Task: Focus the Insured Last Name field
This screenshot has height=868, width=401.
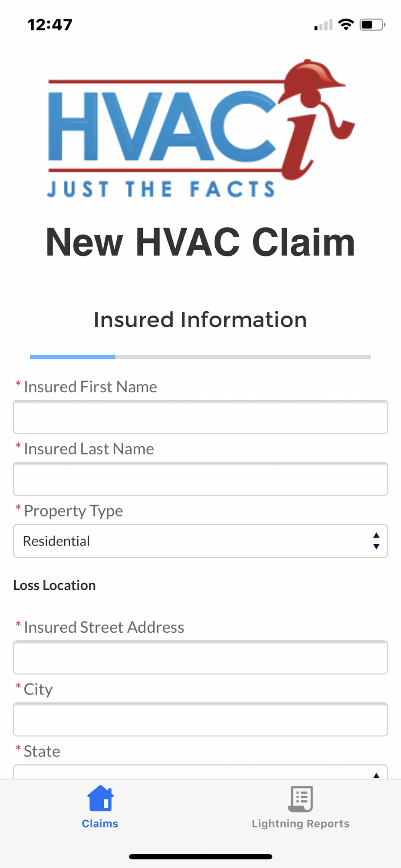Action: pos(200,479)
